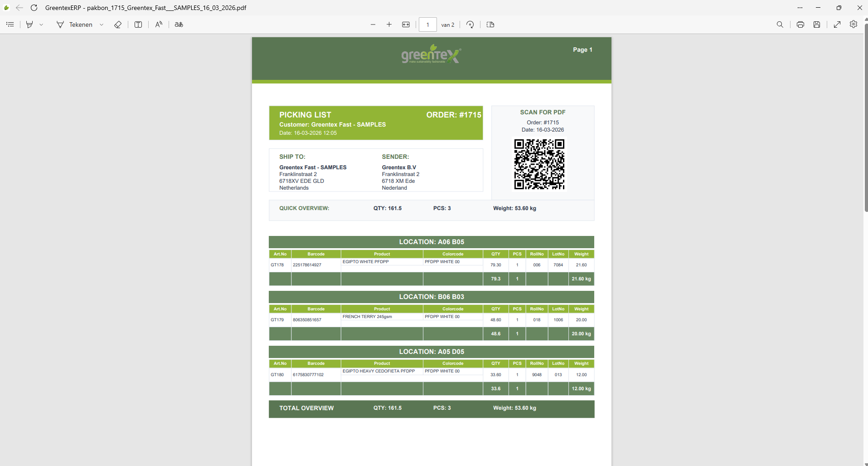The width and height of the screenshot is (868, 466).
Task: Open PDF viewer settings gear
Action: pos(853,25)
